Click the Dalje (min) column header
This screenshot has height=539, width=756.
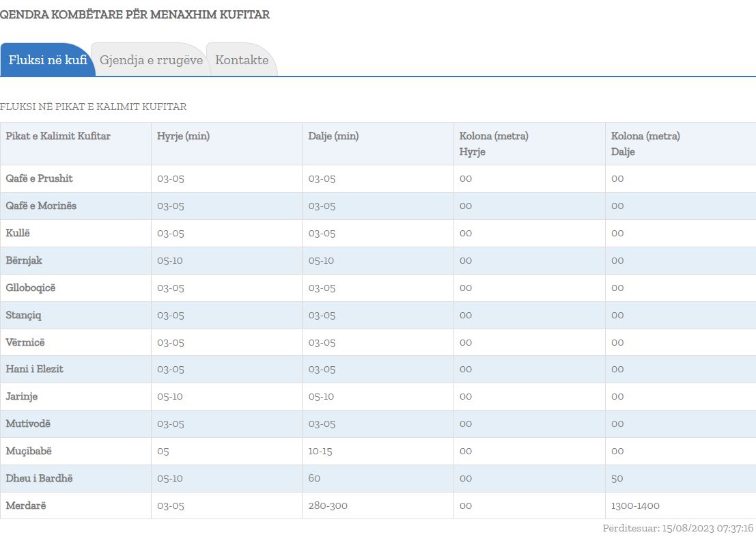[333, 136]
